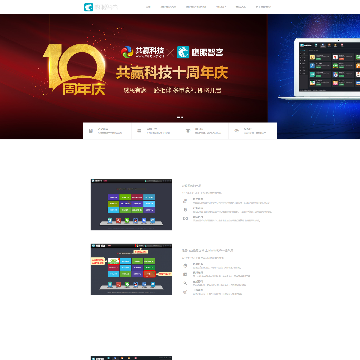Click the second feature icon in the lower product section
360x360 pixels.
(x=185, y=274)
